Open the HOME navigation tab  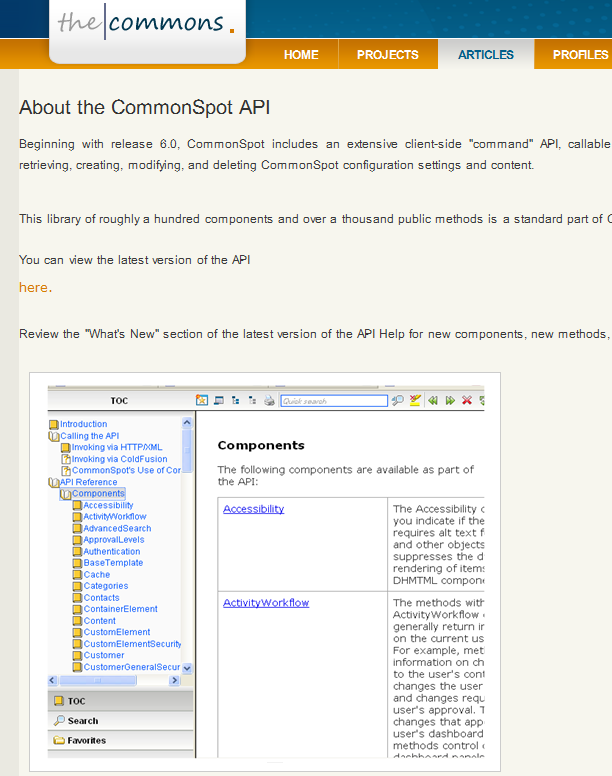click(x=301, y=54)
